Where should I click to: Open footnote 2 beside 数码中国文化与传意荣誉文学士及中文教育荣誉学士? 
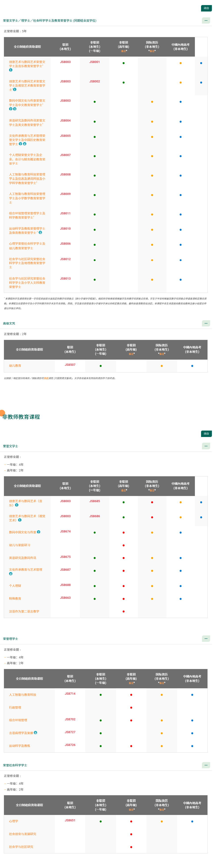(x=11, y=109)
